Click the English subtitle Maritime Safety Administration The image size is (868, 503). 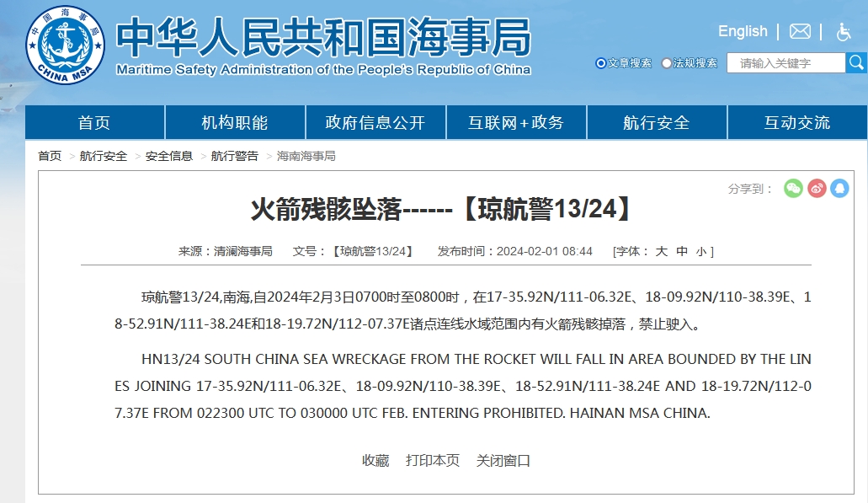(x=323, y=70)
